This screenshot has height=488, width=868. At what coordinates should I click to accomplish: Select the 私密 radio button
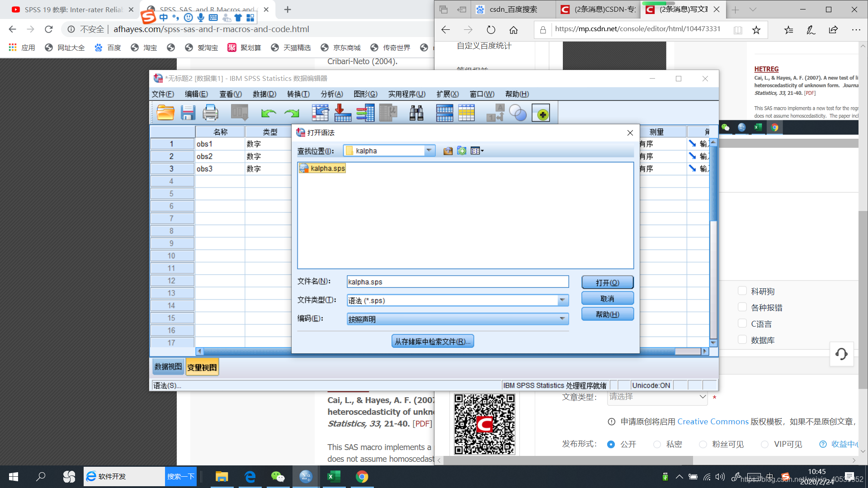[657, 444]
